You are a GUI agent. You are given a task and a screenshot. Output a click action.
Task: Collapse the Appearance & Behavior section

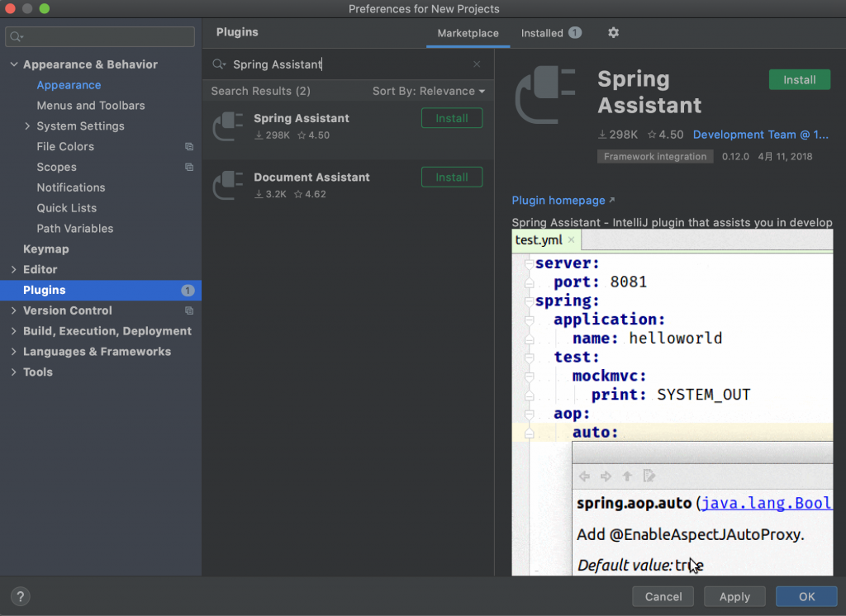point(14,64)
